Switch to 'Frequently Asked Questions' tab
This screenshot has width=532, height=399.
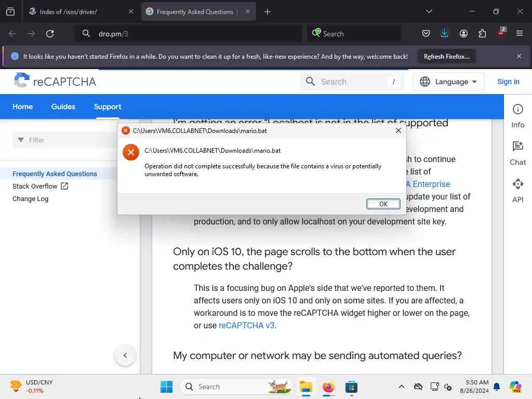pyautogui.click(x=198, y=12)
